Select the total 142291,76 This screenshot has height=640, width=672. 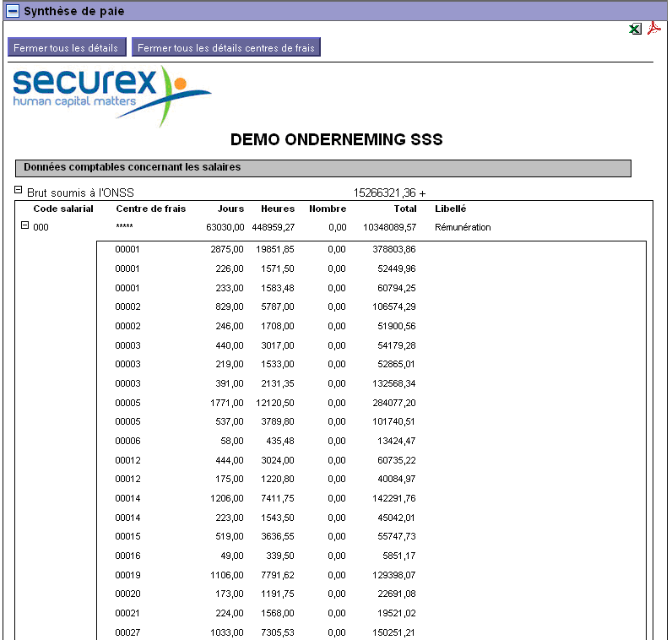tap(394, 498)
